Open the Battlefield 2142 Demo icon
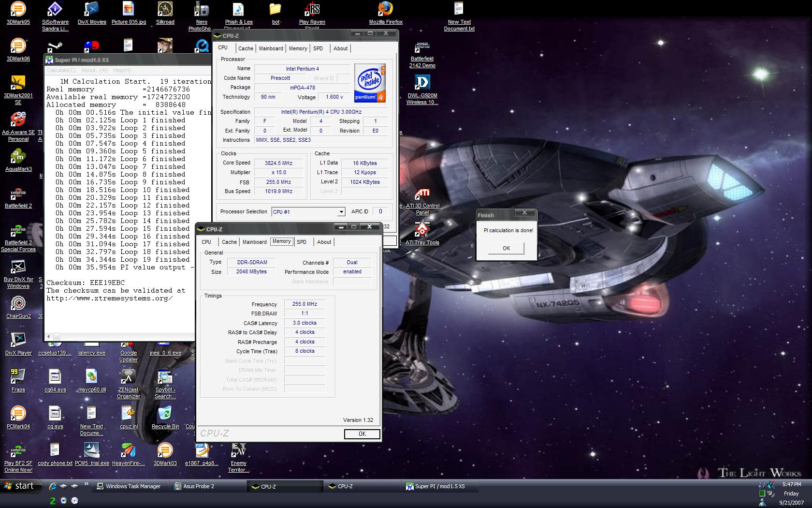Viewport: 812px width, 508px height. coord(422,55)
